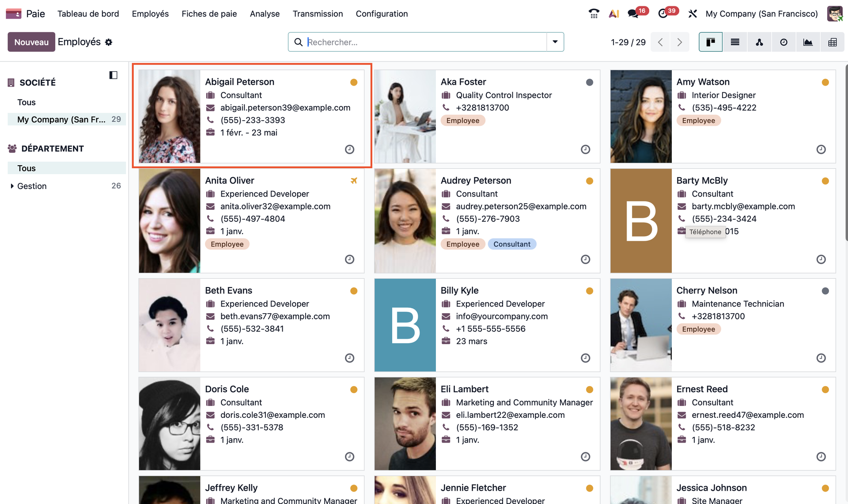
Task: Go to the next page arrow
Action: [679, 42]
